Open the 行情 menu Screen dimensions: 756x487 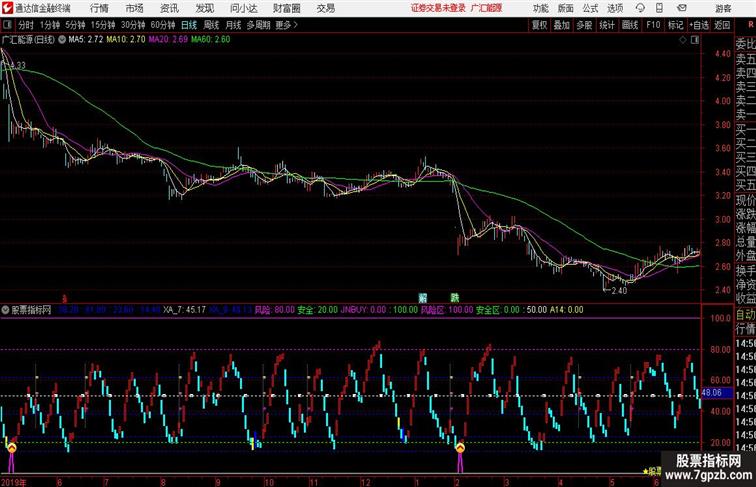tap(100, 8)
